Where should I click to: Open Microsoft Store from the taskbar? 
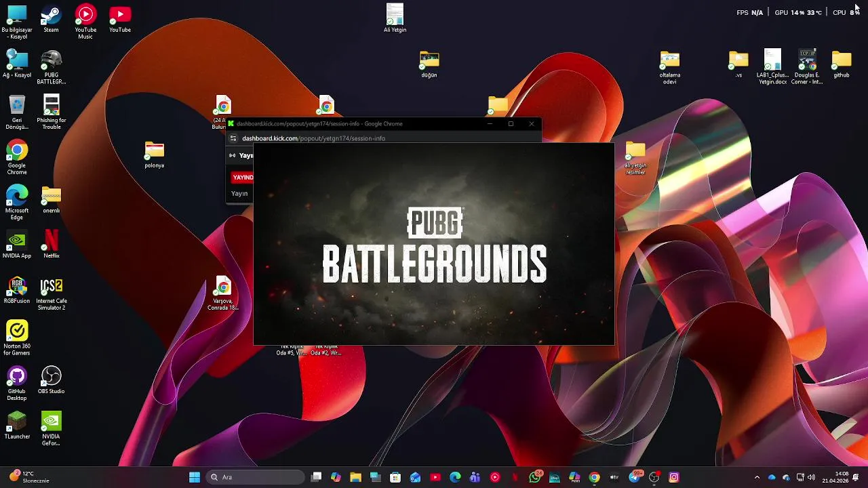click(395, 477)
